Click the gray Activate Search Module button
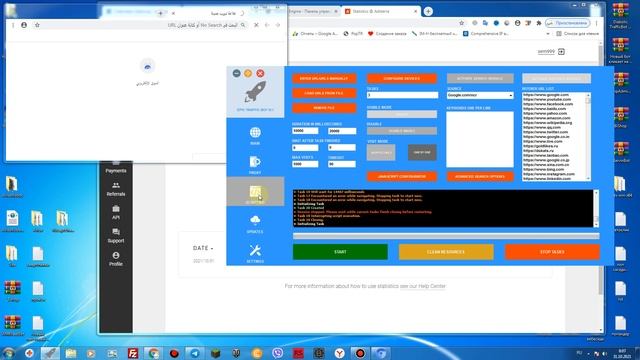 pos(480,78)
